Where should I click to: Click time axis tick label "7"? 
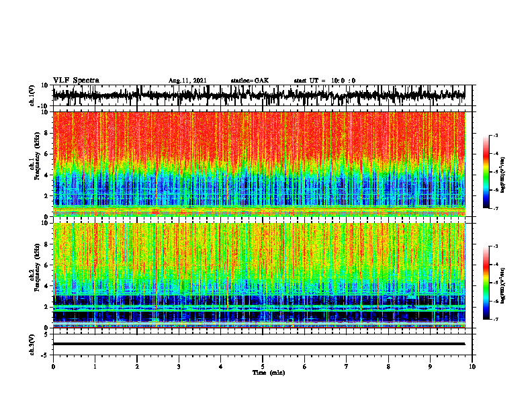pos(347,367)
